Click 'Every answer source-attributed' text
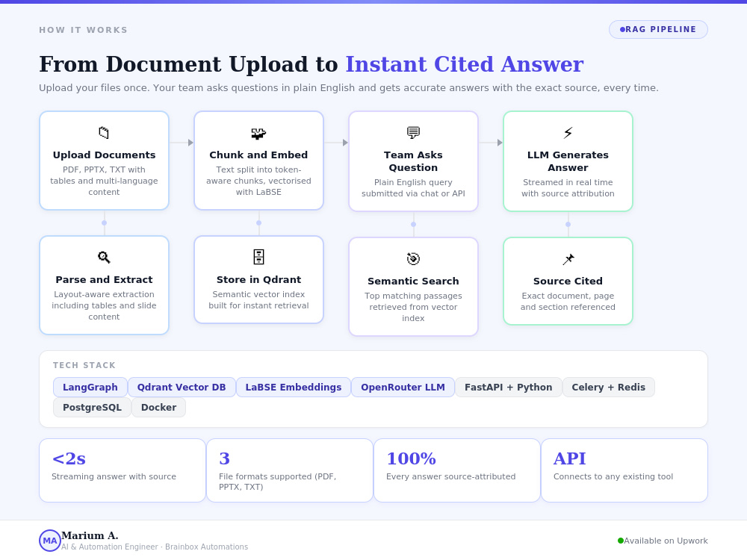Screen dimensions: 747x560 coord(450,476)
